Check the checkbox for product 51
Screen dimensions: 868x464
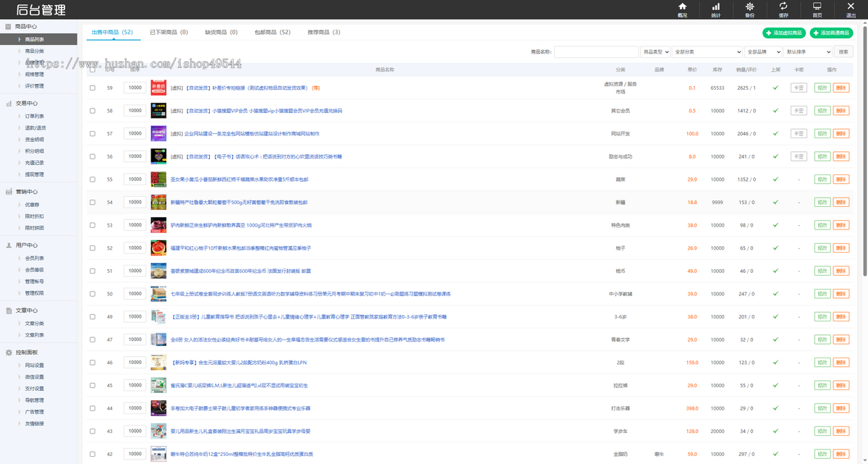pyautogui.click(x=93, y=271)
